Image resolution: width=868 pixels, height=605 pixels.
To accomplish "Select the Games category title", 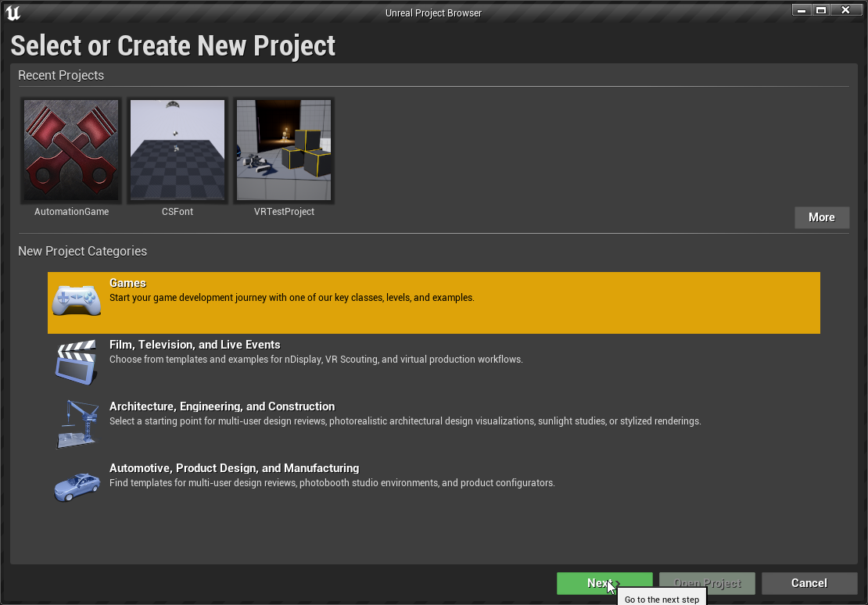I will pos(128,283).
